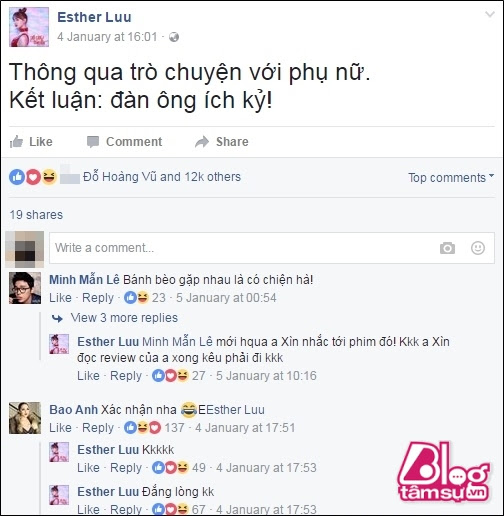View the 4 January at 16:01 post timestamp

pos(107,37)
